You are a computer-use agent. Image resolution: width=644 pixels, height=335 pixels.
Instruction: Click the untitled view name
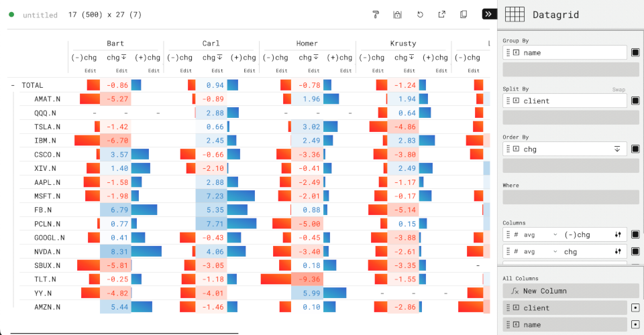[40, 15]
